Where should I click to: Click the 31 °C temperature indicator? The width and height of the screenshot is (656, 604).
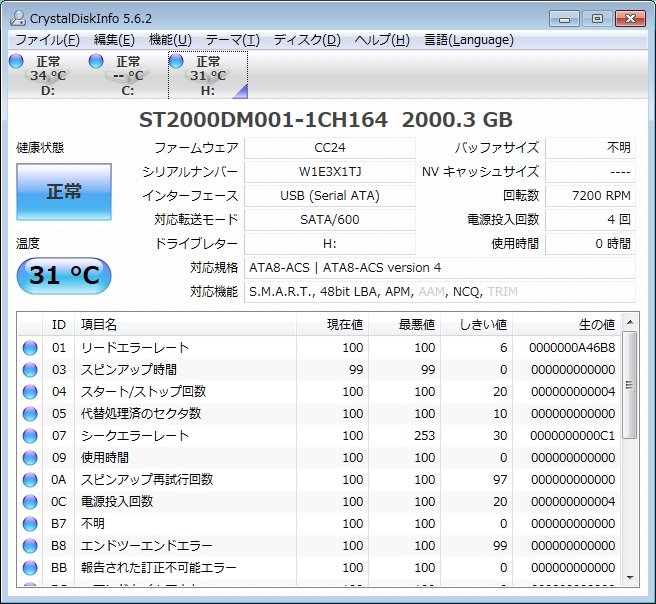(x=64, y=275)
